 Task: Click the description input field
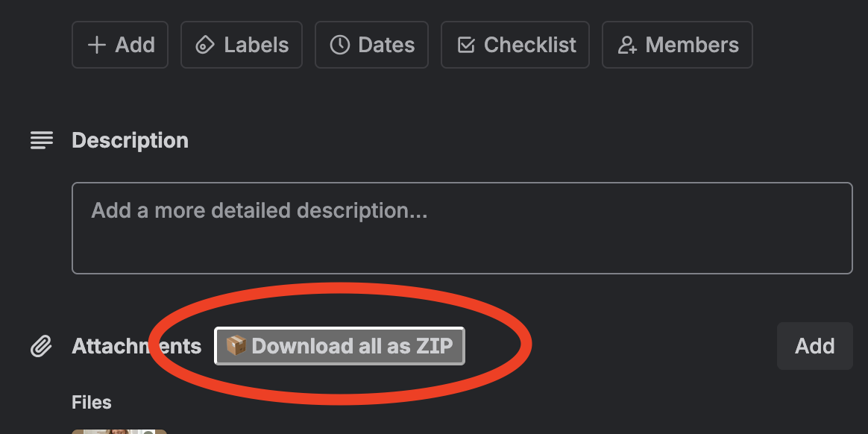click(x=462, y=227)
